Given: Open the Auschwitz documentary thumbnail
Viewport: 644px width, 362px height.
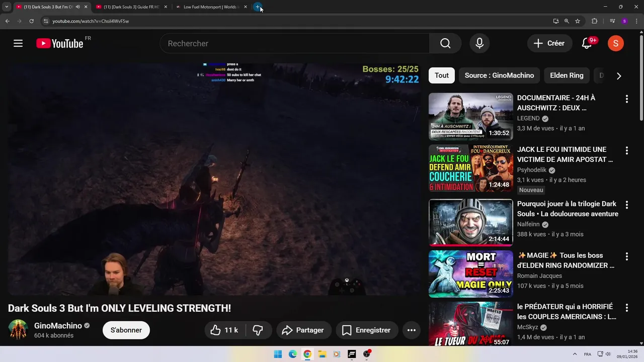Looking at the screenshot, I should click(471, 116).
